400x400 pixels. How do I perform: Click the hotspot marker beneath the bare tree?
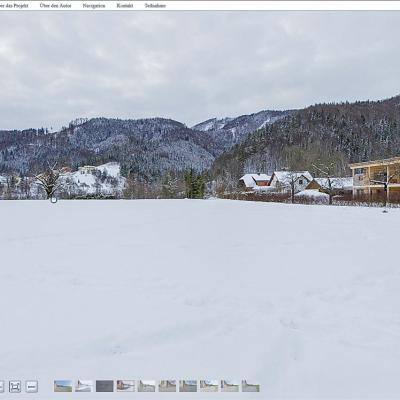(54, 200)
